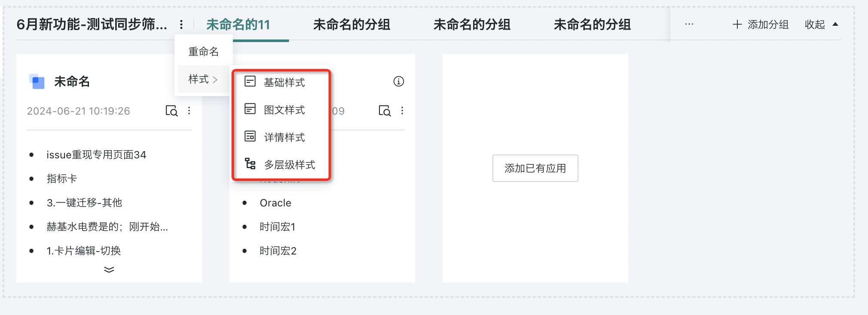Open the first card's vertical dots menu

189,111
